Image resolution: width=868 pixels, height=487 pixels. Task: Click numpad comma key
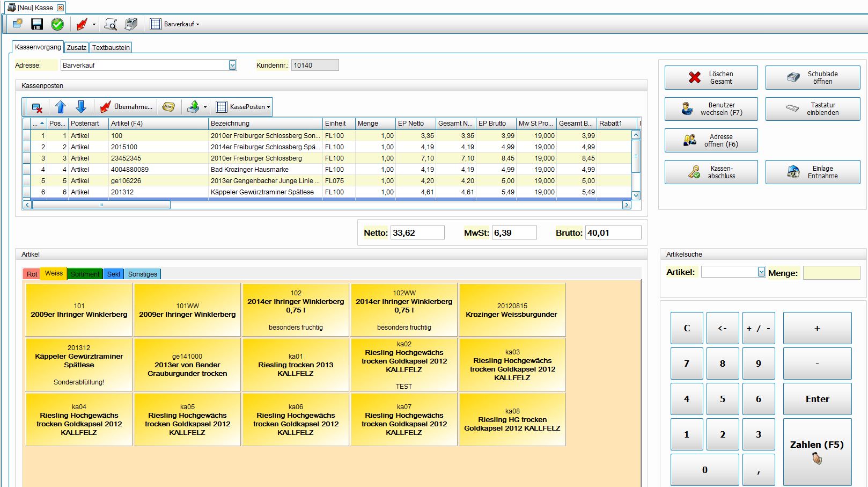point(759,470)
